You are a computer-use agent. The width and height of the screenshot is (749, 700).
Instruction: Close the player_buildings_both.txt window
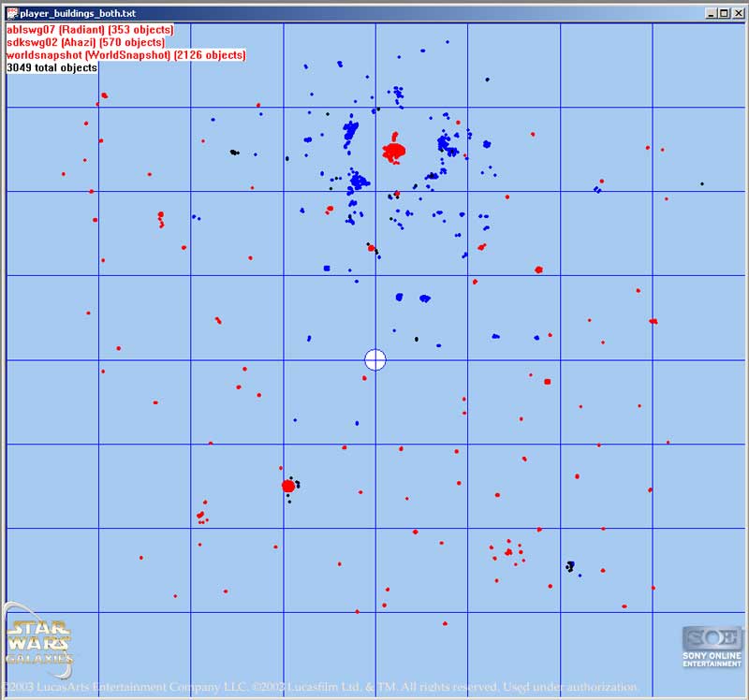[x=738, y=13]
